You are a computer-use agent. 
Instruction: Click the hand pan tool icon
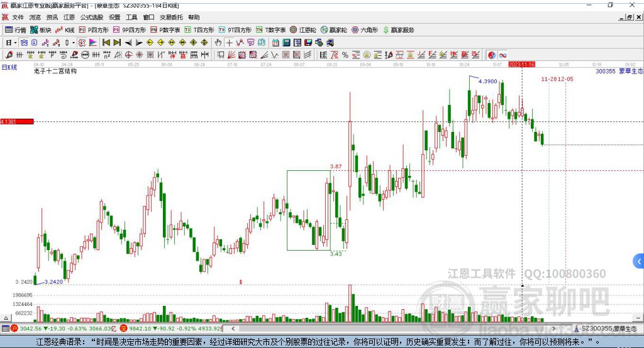coord(218,42)
